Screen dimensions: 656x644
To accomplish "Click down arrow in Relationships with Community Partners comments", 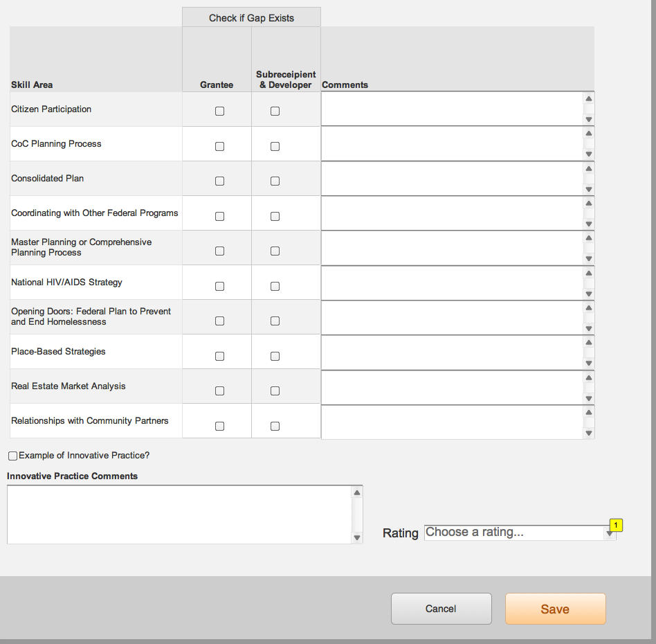I will click(589, 433).
